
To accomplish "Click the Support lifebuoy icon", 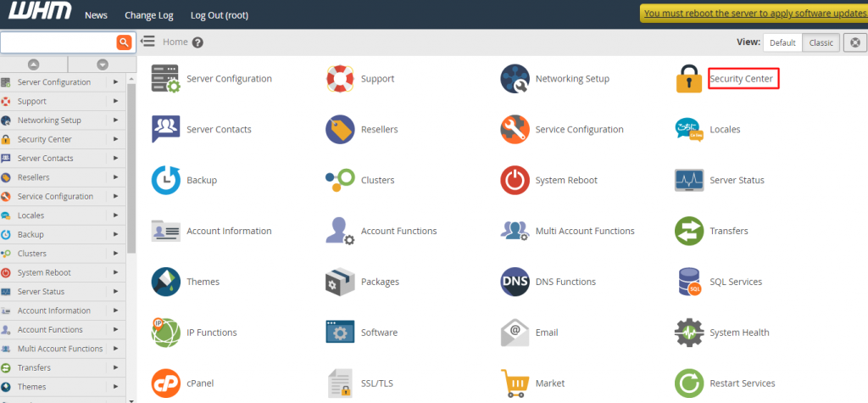I will click(x=340, y=79).
